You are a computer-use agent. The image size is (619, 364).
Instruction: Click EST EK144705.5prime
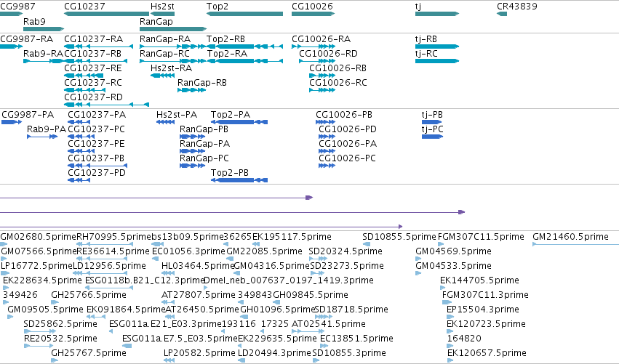pos(442,288)
